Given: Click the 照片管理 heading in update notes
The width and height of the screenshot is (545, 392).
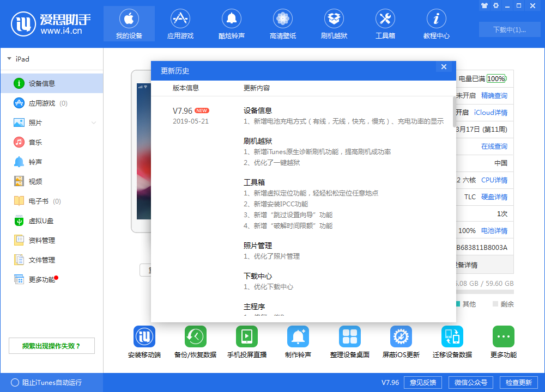Looking at the screenshot, I should click(258, 246).
